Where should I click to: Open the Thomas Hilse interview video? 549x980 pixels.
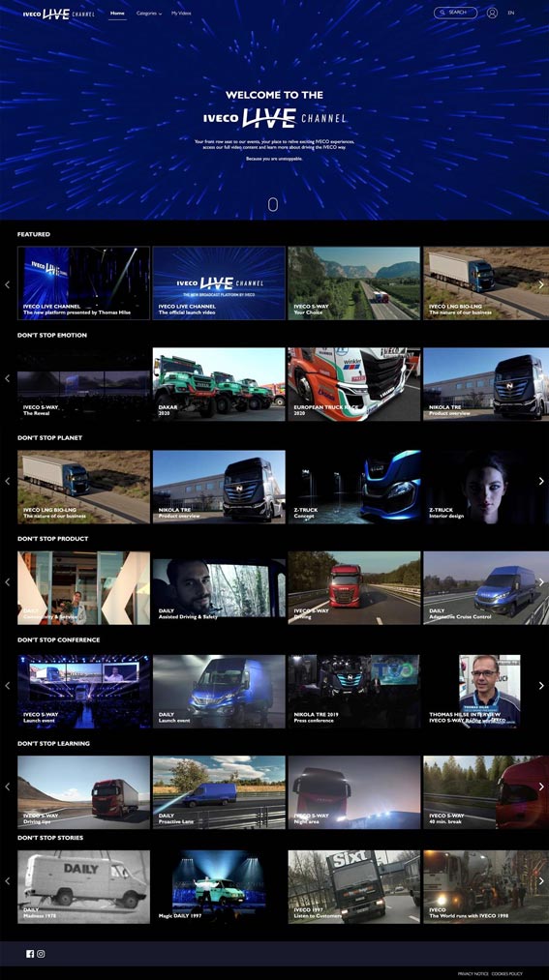click(486, 692)
